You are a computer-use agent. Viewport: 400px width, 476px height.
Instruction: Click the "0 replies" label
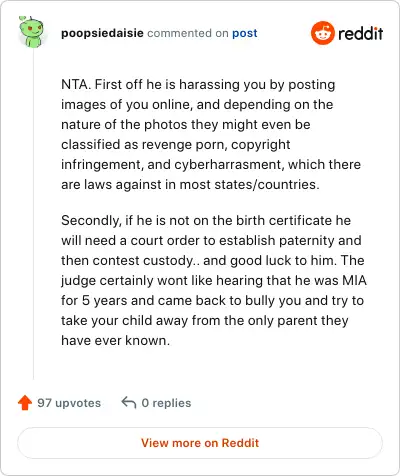(x=166, y=403)
